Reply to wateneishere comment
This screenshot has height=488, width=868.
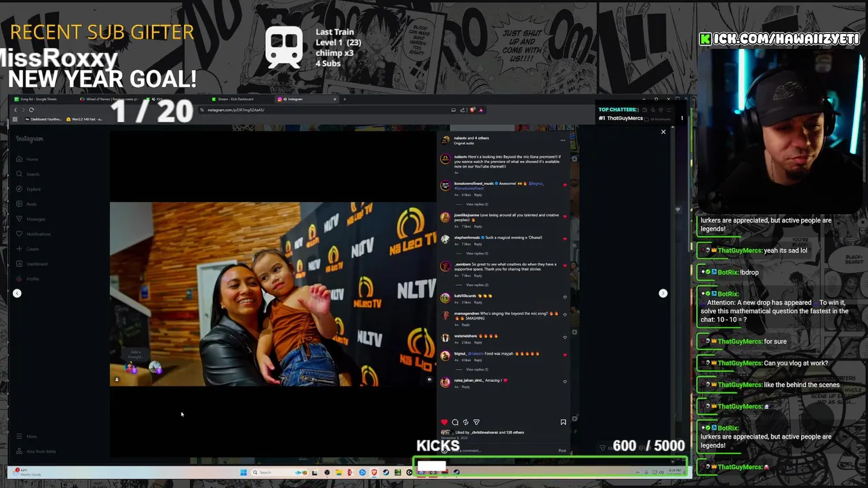click(478, 342)
